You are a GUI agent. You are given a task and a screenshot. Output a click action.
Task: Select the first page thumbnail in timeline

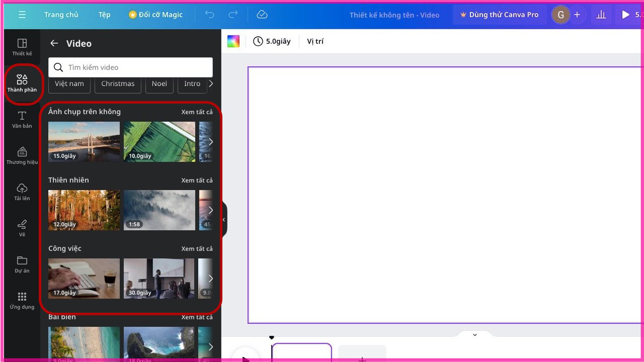coord(302,352)
